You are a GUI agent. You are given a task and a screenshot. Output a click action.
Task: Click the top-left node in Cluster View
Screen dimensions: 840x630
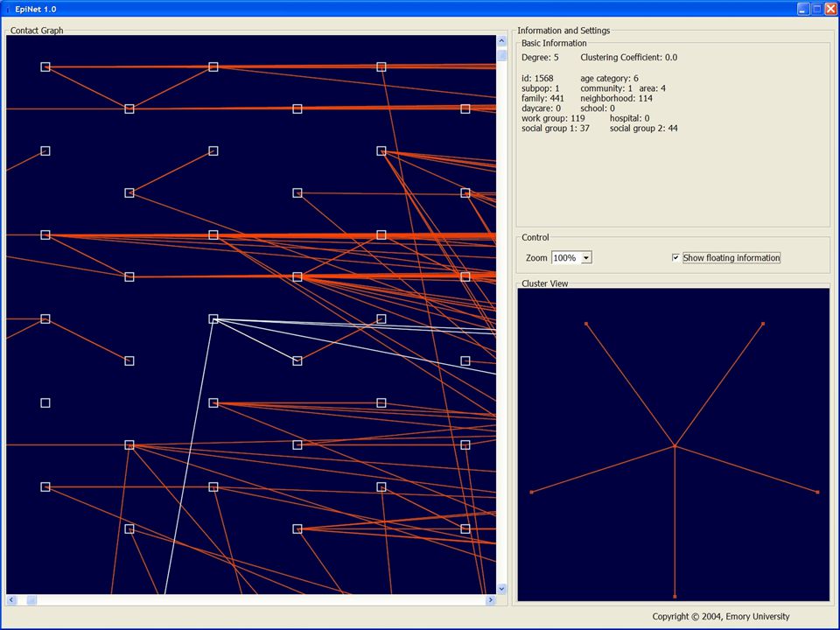coord(586,324)
